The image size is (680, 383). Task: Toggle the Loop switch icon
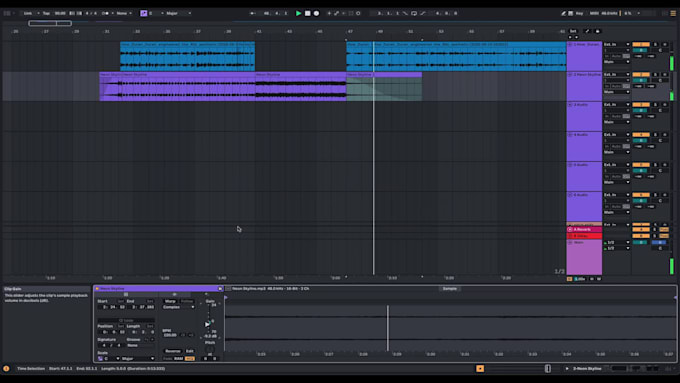(x=414, y=13)
